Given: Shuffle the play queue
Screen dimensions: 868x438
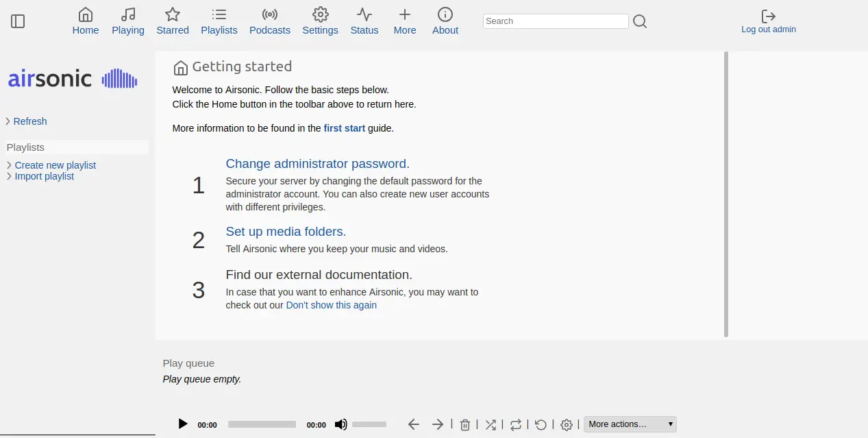Looking at the screenshot, I should [x=491, y=424].
